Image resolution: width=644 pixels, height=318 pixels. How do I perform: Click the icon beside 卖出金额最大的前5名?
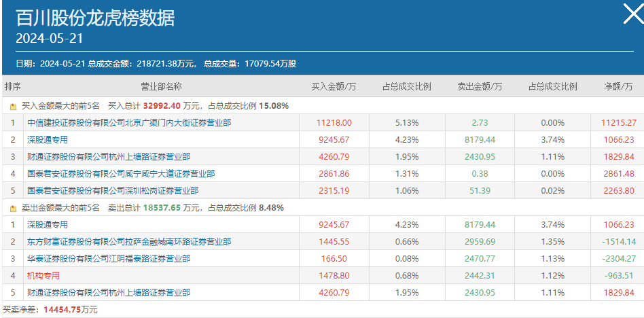coord(13,209)
